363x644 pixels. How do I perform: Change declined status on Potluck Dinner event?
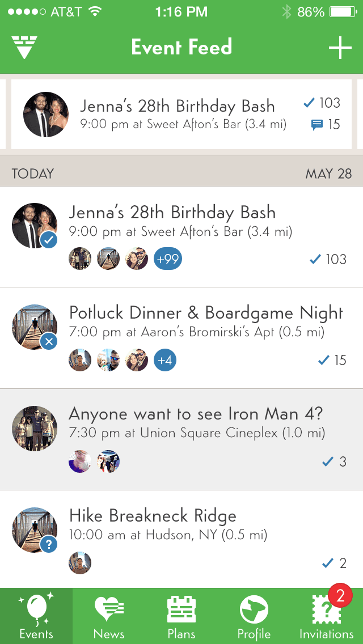pyautogui.click(x=49, y=341)
